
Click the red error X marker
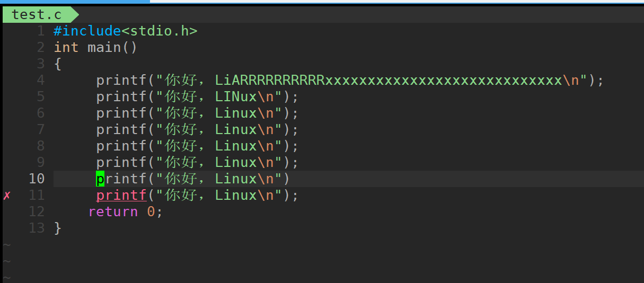(7, 196)
